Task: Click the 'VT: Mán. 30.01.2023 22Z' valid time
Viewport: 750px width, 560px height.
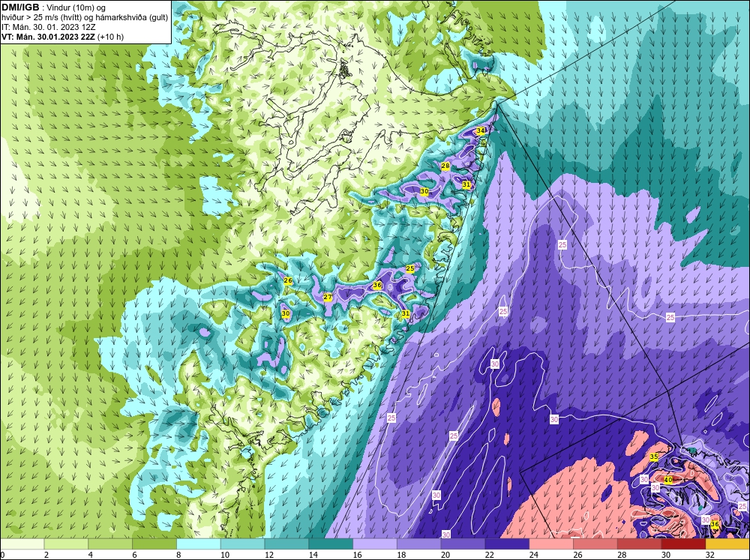Action: coord(48,37)
